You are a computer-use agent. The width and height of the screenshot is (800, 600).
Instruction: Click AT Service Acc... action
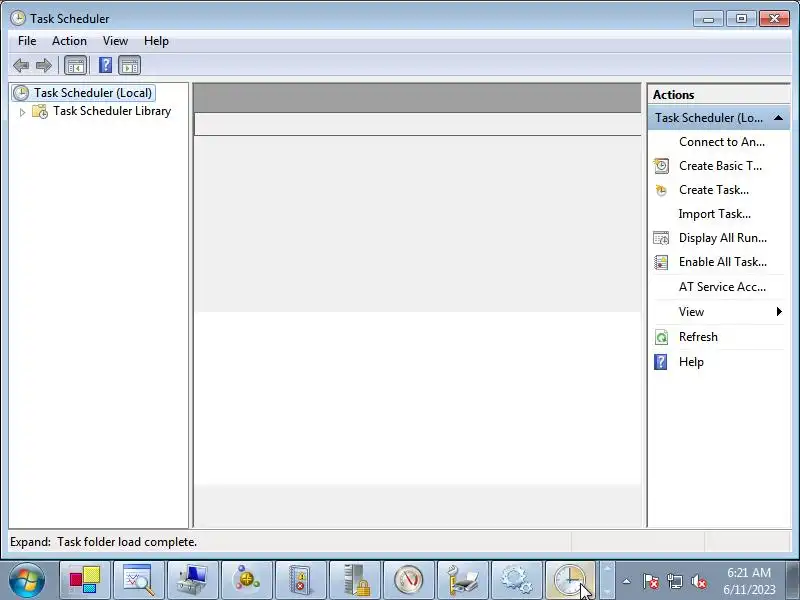pos(722,287)
